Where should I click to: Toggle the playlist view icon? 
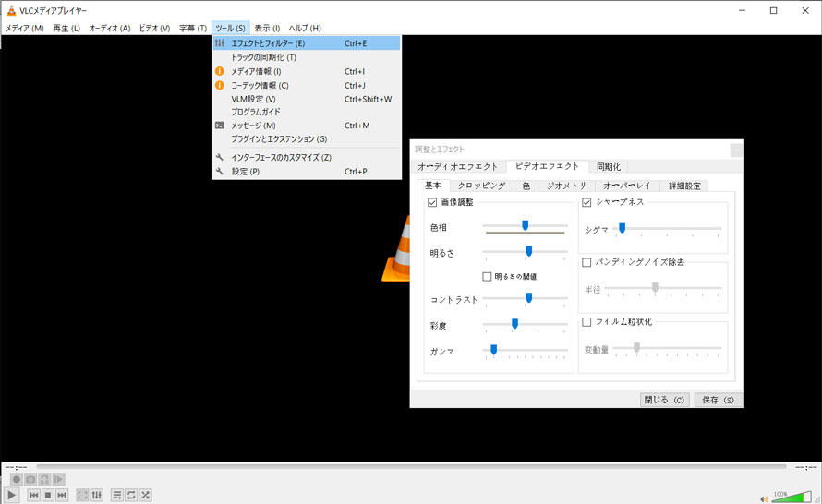117,496
